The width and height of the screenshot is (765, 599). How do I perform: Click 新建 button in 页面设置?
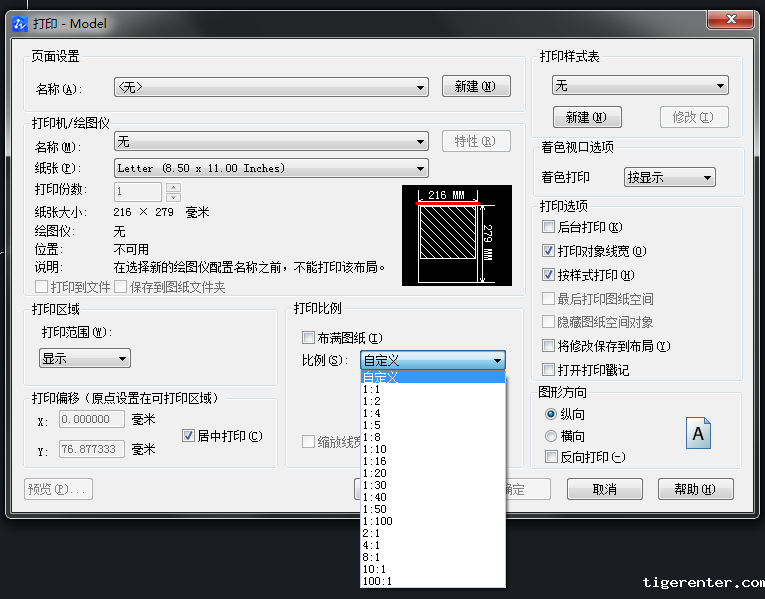pos(476,87)
